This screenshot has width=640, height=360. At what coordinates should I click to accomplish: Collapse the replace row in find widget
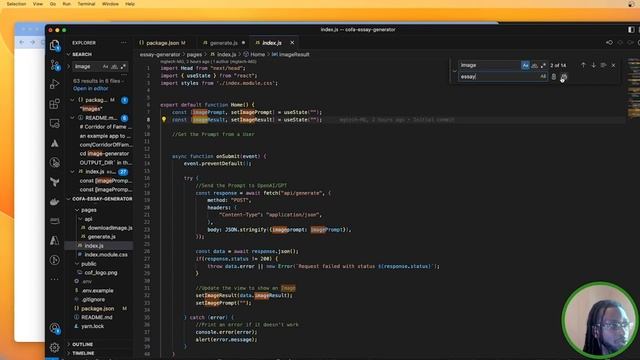454,71
